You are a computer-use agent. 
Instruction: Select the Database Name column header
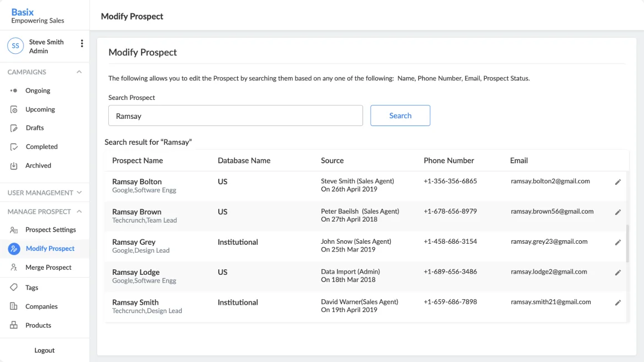(244, 160)
